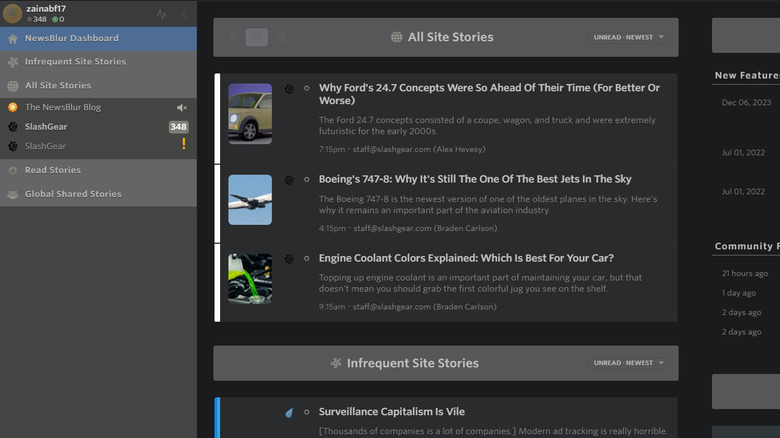Click the orange exclamation warning on SlashGear
The height and width of the screenshot is (438, 780).
(x=183, y=144)
